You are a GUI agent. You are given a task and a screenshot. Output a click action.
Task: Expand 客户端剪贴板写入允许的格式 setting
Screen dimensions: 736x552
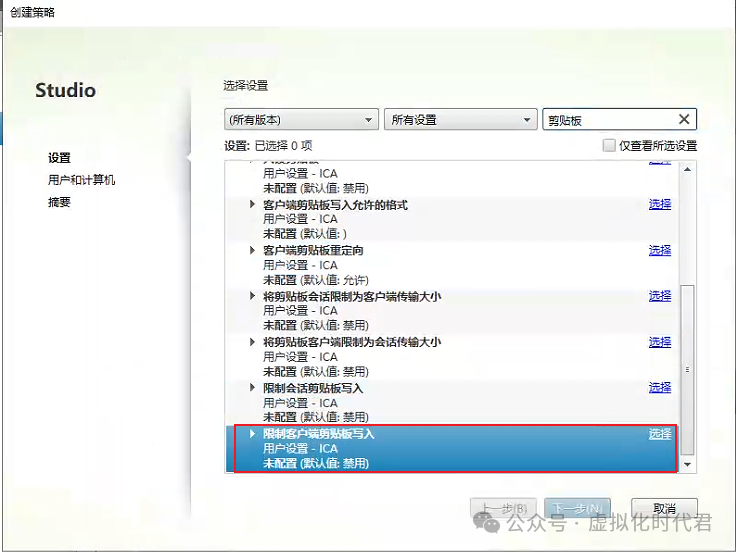[252, 204]
